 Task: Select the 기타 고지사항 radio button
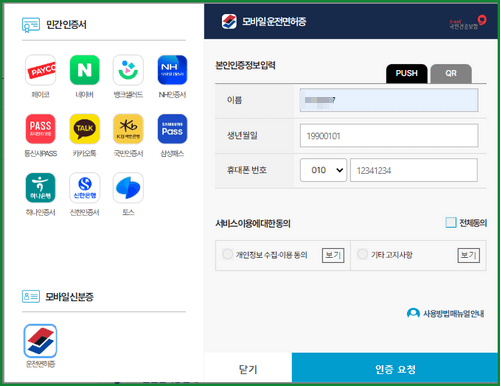pyautogui.click(x=362, y=254)
